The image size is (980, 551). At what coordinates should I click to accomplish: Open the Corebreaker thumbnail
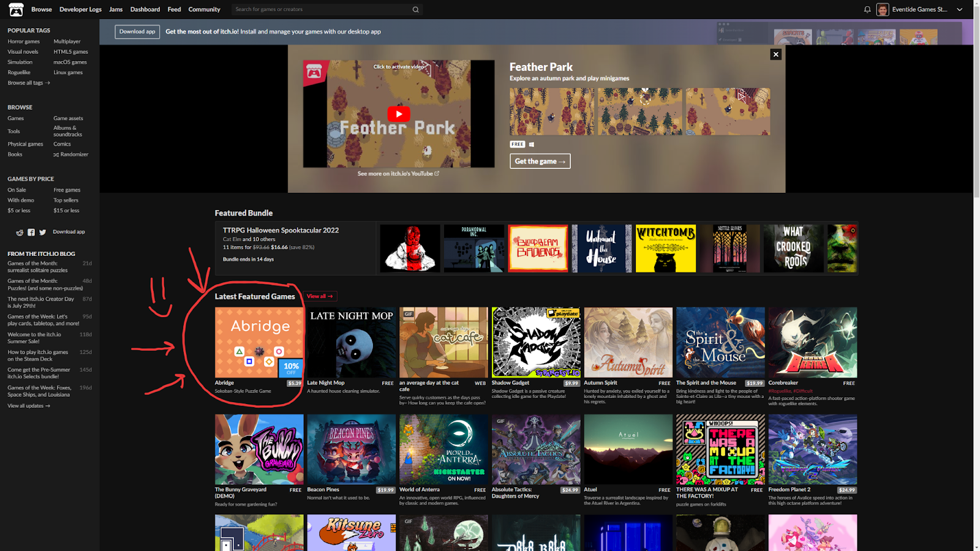(x=813, y=342)
